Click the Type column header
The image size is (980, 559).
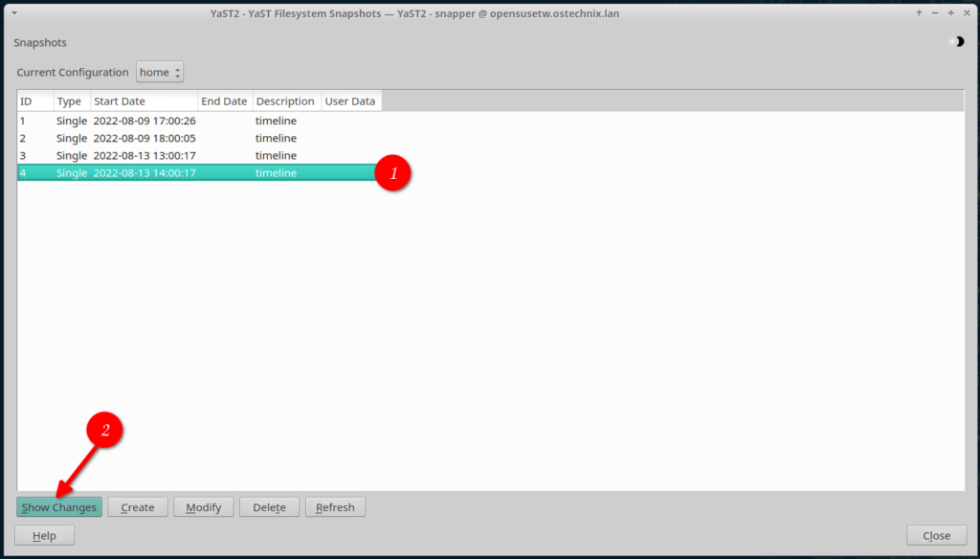70,101
